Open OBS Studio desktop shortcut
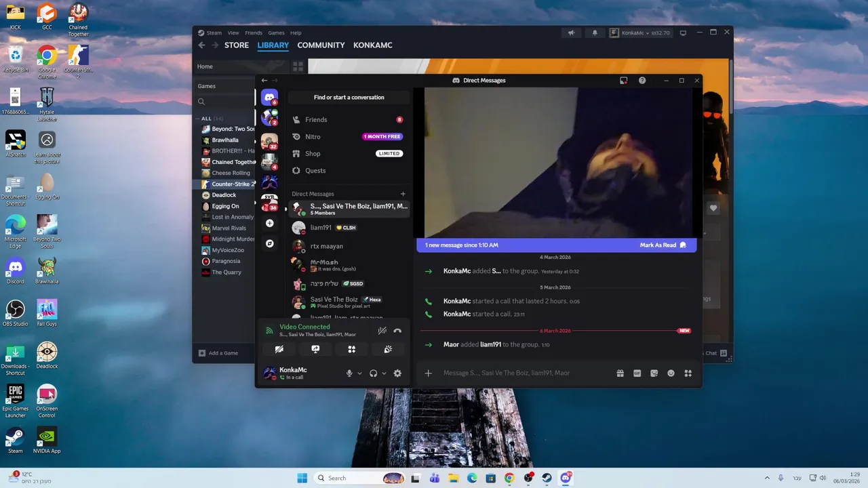The height and width of the screenshot is (488, 868). [x=15, y=313]
